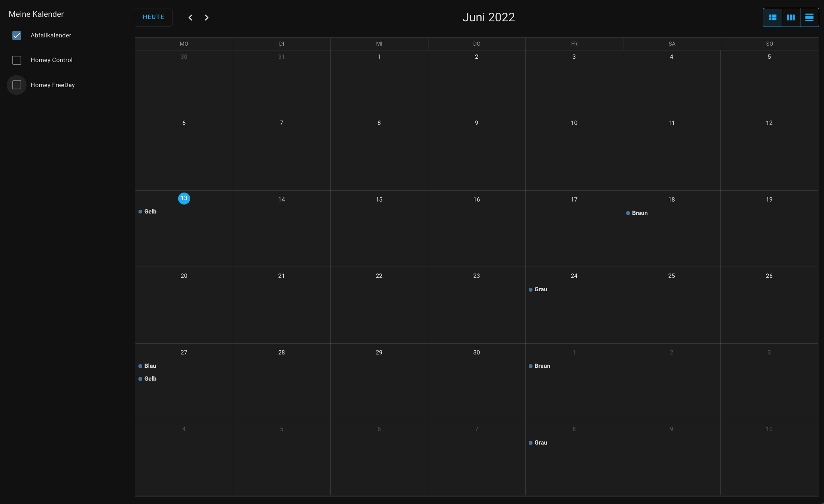Open the Braun event on July 1
The width and height of the screenshot is (824, 504).
[542, 366]
